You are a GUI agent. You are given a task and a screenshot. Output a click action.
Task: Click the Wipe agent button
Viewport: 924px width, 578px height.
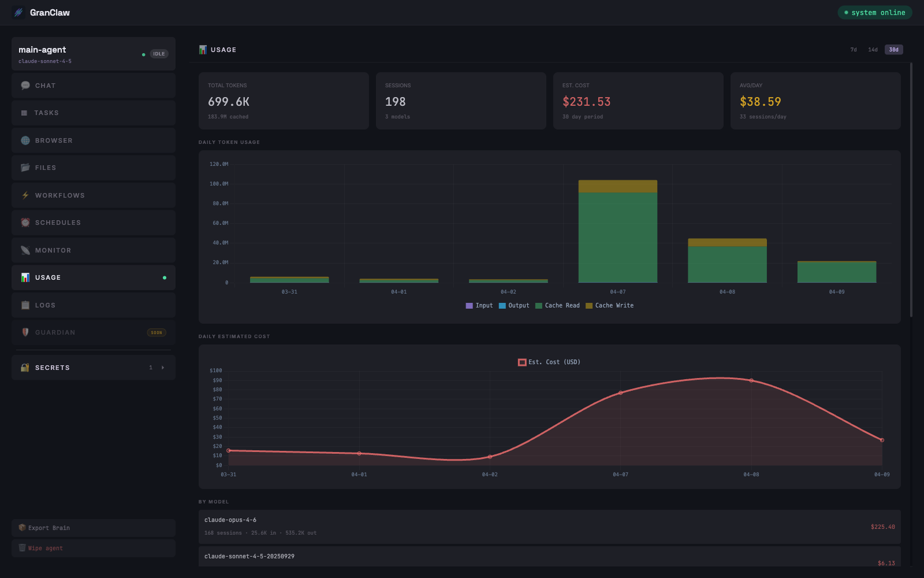pyautogui.click(x=93, y=548)
